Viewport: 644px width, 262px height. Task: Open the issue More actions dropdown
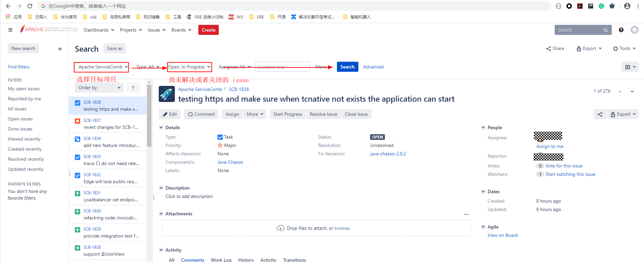point(255,114)
